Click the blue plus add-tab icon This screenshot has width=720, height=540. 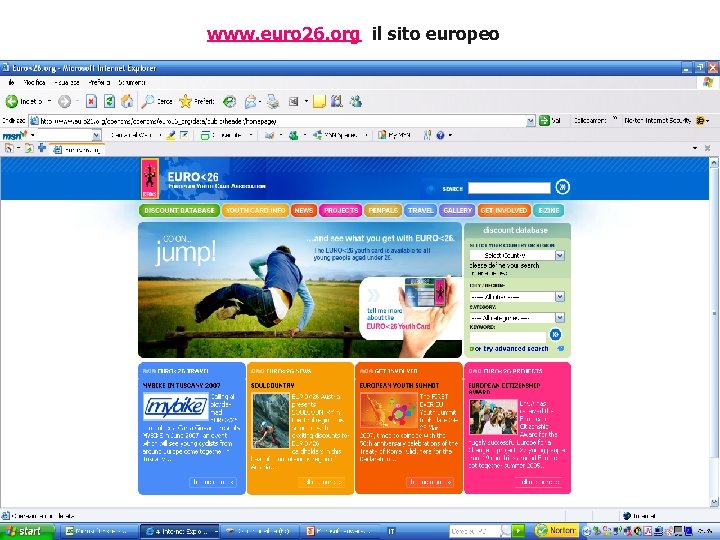tap(42, 148)
